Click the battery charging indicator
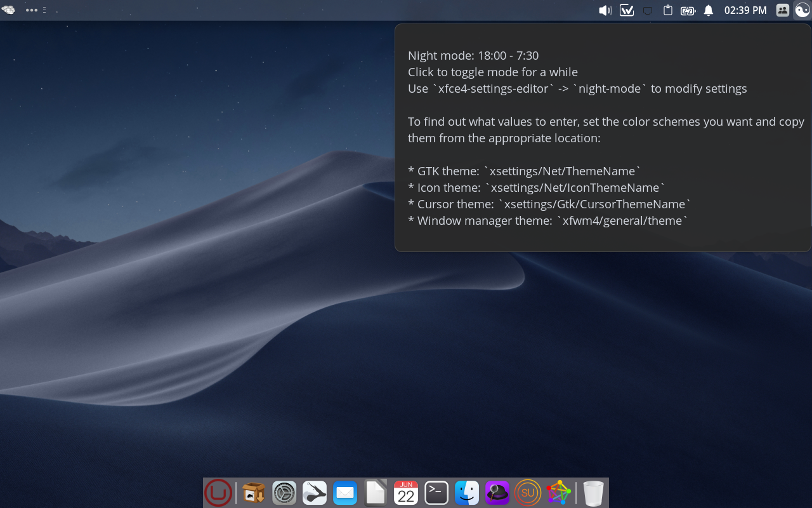Screen dimensions: 812x508 688,10
